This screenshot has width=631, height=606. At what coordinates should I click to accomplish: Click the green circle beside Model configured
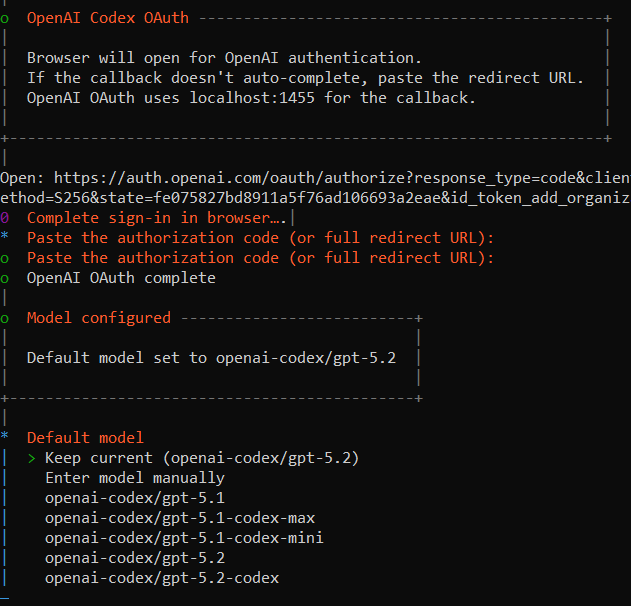5,318
